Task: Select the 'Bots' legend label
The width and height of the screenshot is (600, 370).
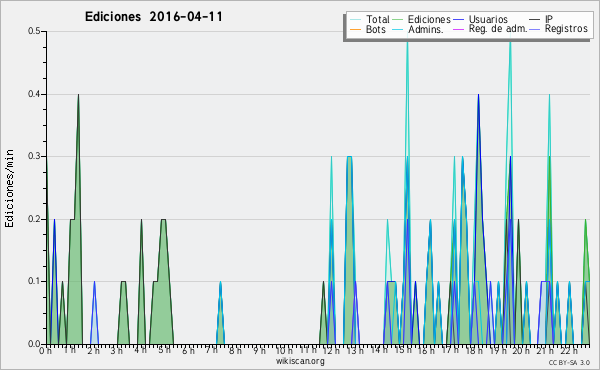Action: click(375, 29)
